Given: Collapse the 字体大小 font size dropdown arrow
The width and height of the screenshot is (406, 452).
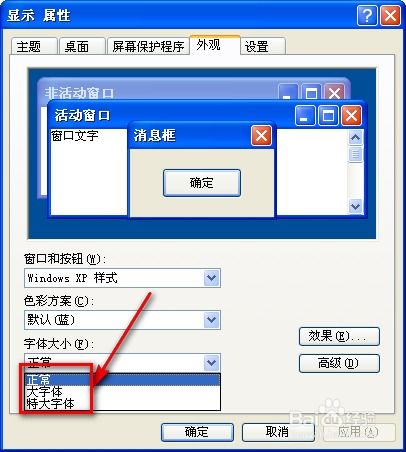Looking at the screenshot, I should (x=212, y=362).
